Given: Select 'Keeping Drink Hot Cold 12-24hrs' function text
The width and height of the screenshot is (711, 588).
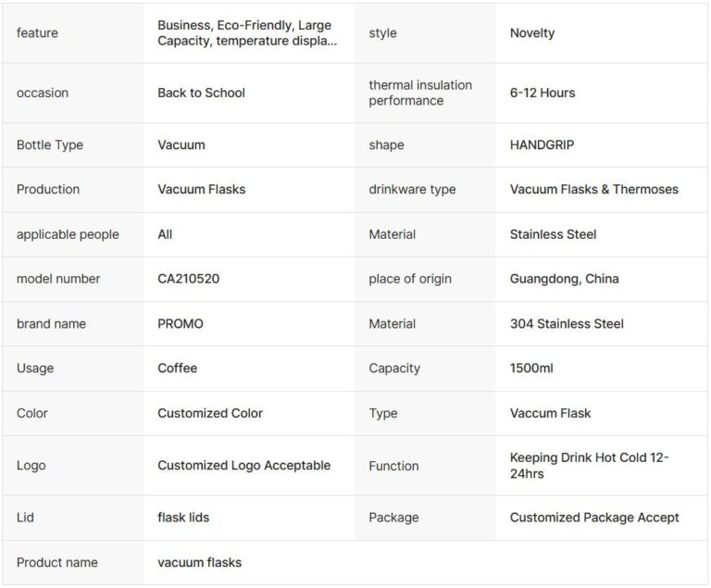Looking at the screenshot, I should [x=590, y=466].
